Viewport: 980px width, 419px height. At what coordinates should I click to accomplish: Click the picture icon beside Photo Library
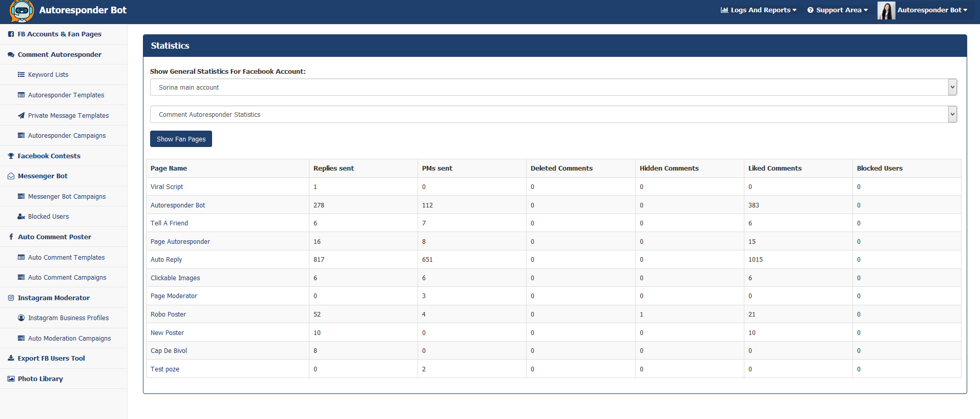pyautogui.click(x=11, y=379)
